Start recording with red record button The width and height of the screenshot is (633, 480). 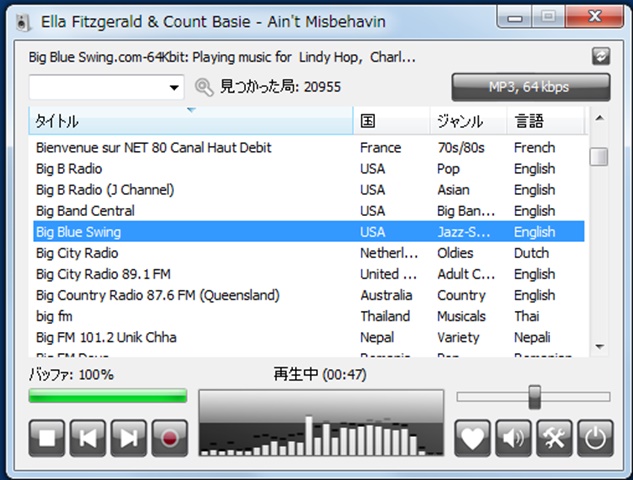coord(170,438)
